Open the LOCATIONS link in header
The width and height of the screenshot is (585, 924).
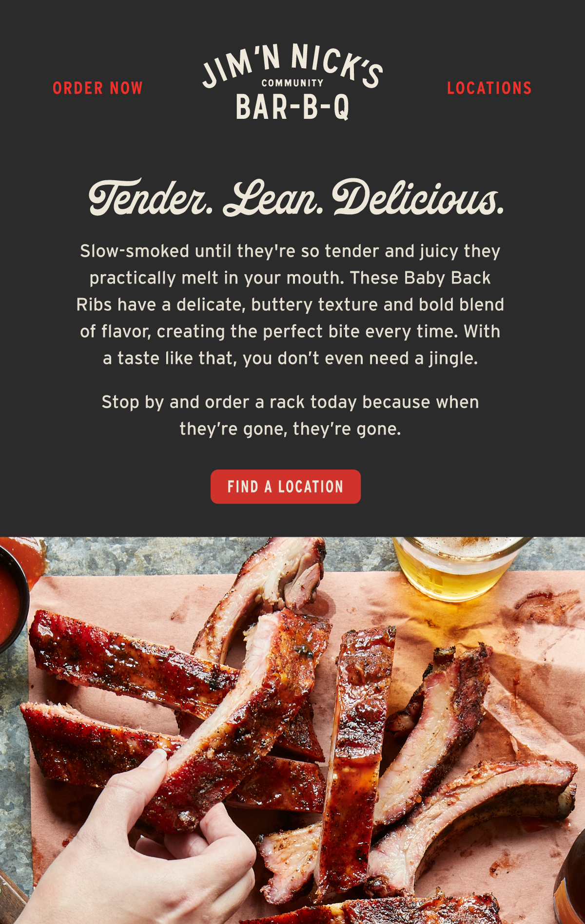tap(489, 88)
